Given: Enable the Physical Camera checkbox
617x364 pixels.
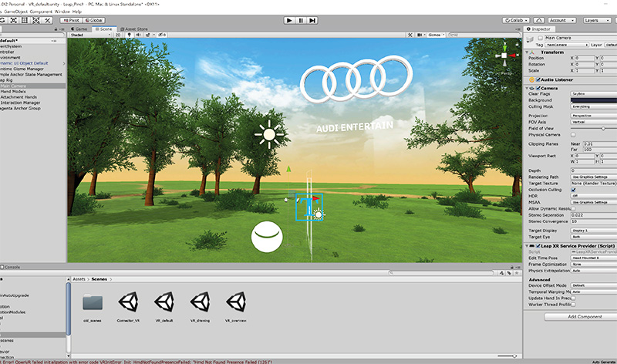Looking at the screenshot, I should coord(573,135).
